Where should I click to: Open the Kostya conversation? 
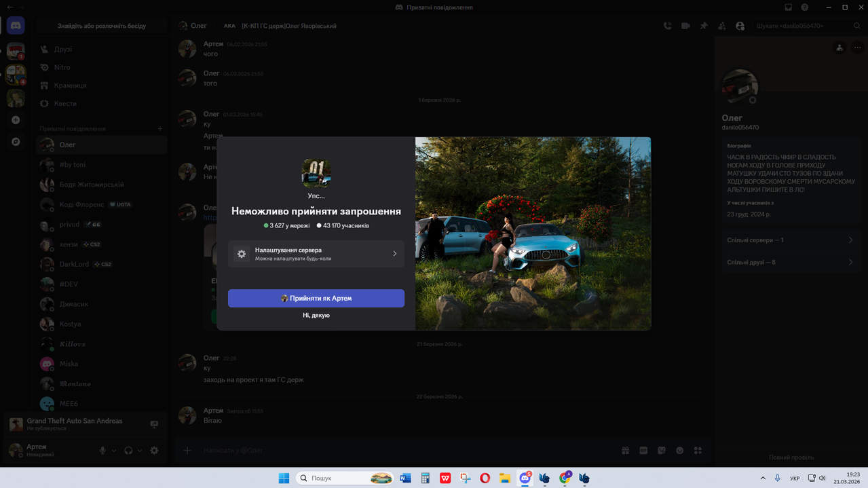point(102,324)
